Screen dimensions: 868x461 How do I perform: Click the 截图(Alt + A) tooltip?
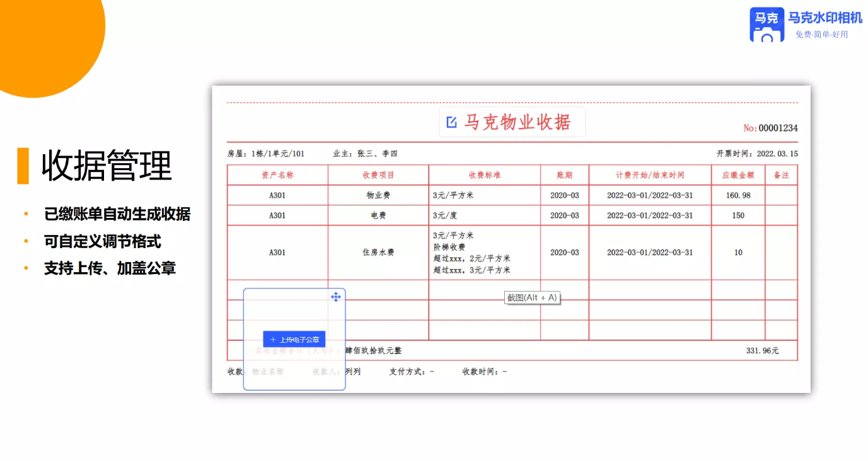pos(533,297)
